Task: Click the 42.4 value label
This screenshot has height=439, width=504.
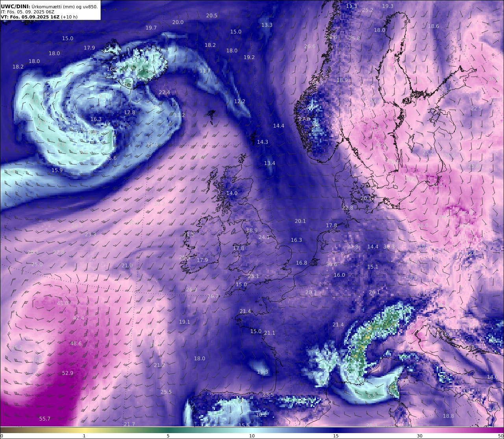Action: pos(79,318)
